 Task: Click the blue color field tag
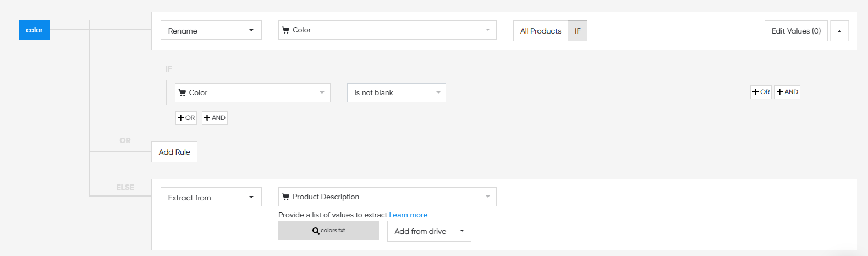[34, 30]
